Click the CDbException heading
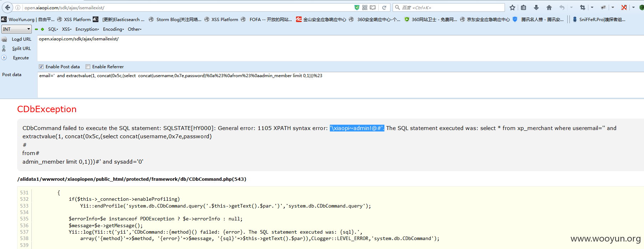 coord(47,109)
